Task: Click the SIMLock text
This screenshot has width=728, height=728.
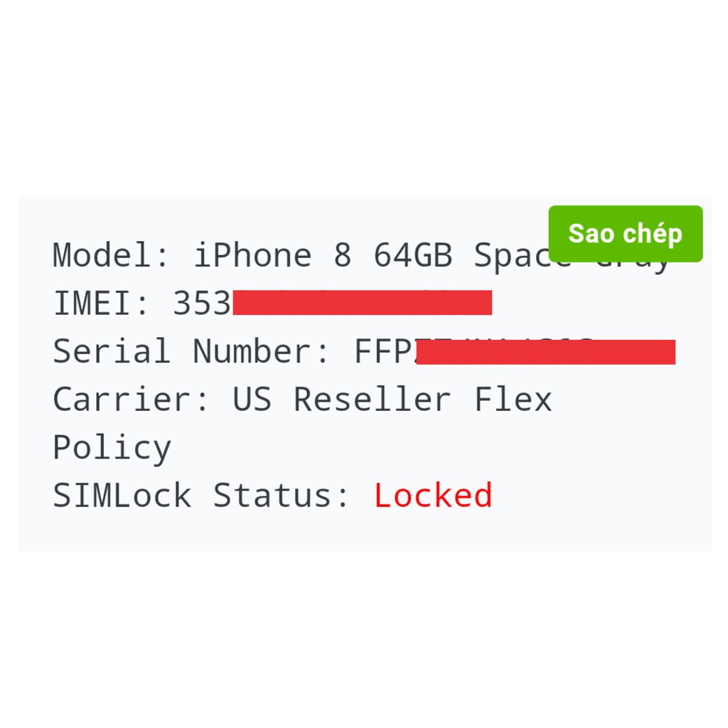Action: tap(122, 496)
